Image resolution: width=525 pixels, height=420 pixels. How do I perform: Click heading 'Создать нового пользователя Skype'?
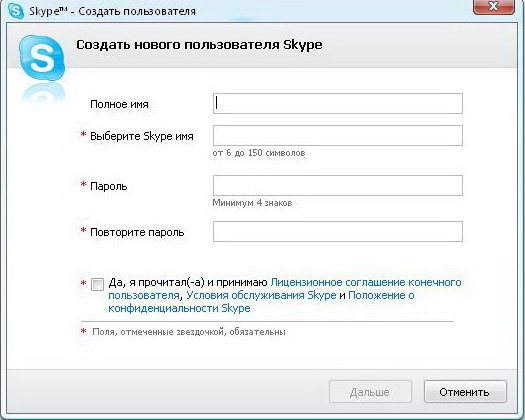pos(199,45)
